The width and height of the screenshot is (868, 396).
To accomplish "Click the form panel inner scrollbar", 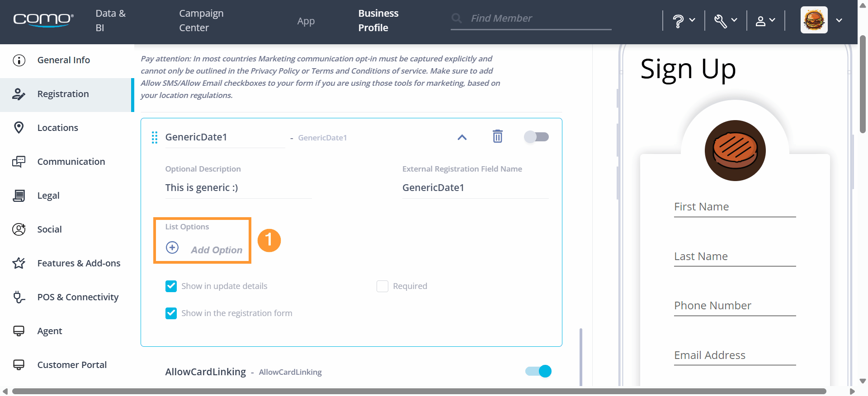I will pos(581,357).
